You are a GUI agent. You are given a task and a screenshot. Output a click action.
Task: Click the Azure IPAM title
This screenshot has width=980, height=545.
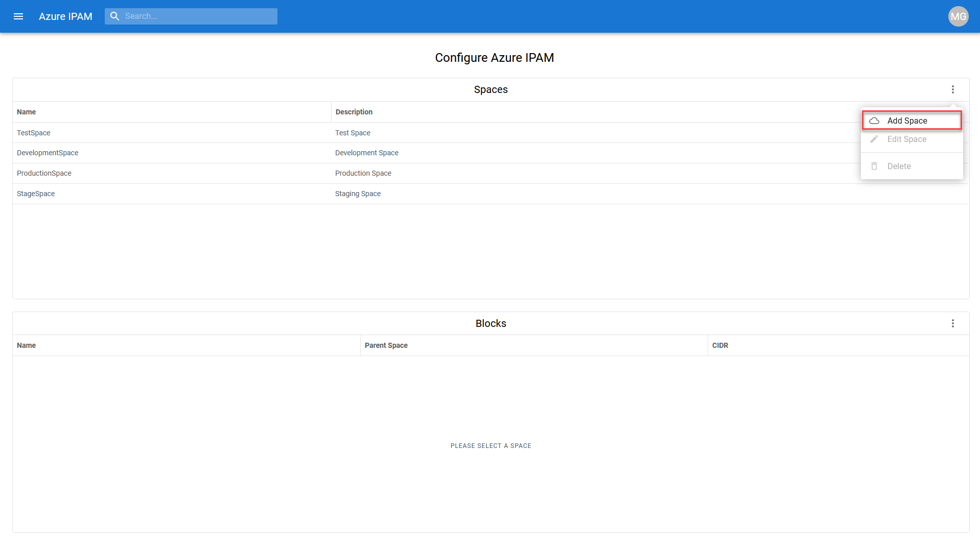point(65,16)
